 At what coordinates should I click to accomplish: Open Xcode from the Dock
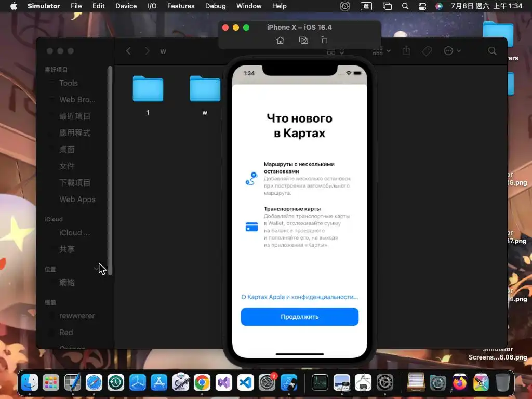pos(289,383)
